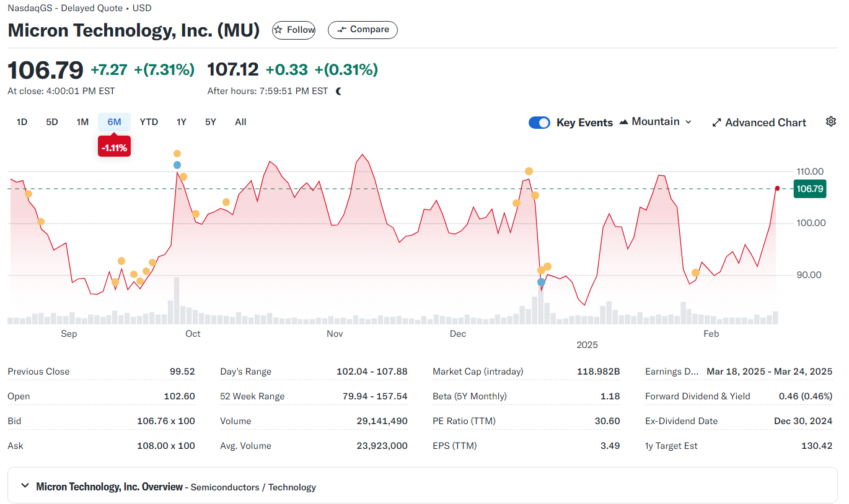Viewport: 849px width, 504px height.
Task: Click the Beta (5Y Monthly) value 1.18
Action: point(610,396)
